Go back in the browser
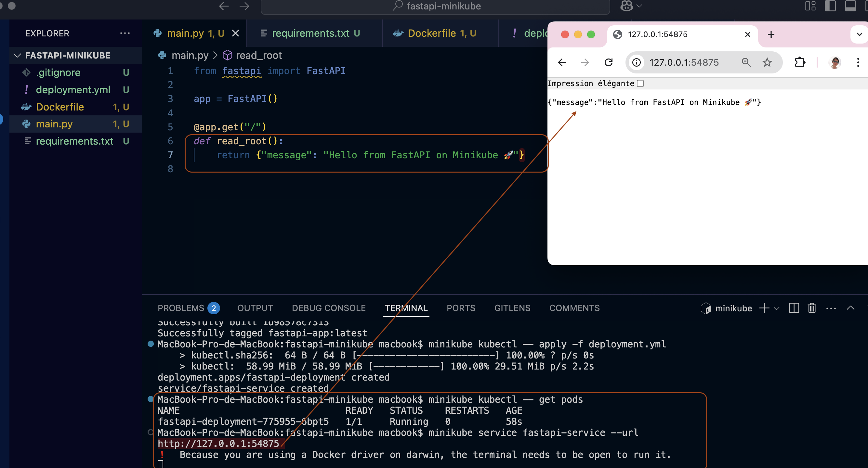 [562, 62]
